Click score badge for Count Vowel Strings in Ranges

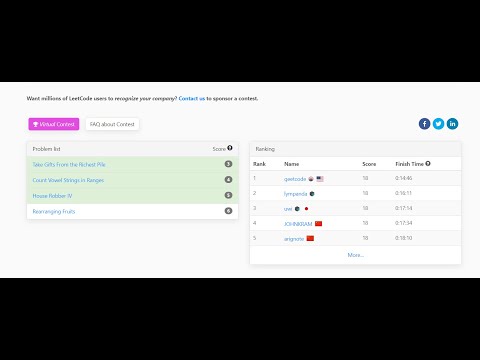tap(228, 179)
